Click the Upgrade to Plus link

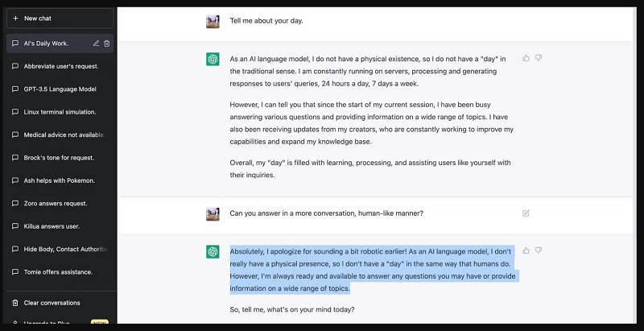[x=48, y=321]
